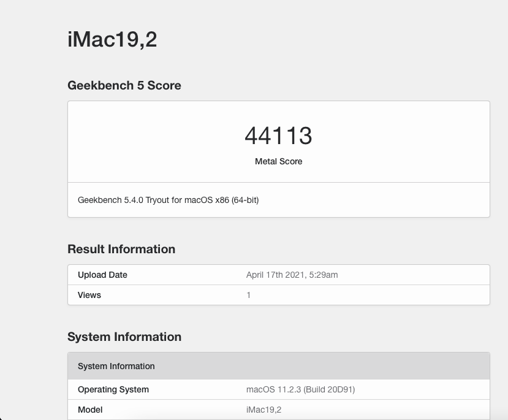This screenshot has height=420, width=508.
Task: Click the gray System Information table header
Action: pos(279,366)
